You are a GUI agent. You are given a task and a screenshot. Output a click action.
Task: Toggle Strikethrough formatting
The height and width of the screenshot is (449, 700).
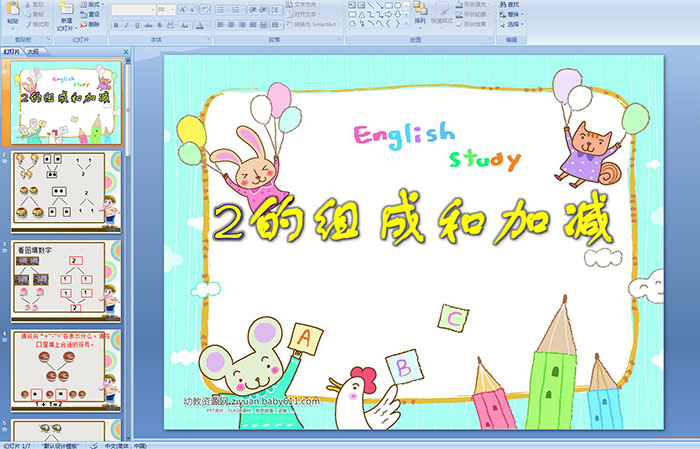(148, 25)
